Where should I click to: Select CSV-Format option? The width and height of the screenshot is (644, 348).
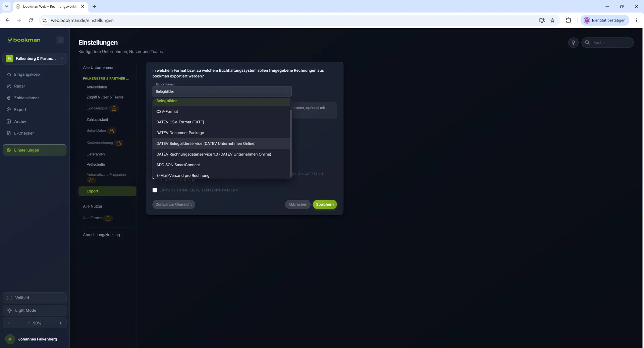click(x=221, y=111)
